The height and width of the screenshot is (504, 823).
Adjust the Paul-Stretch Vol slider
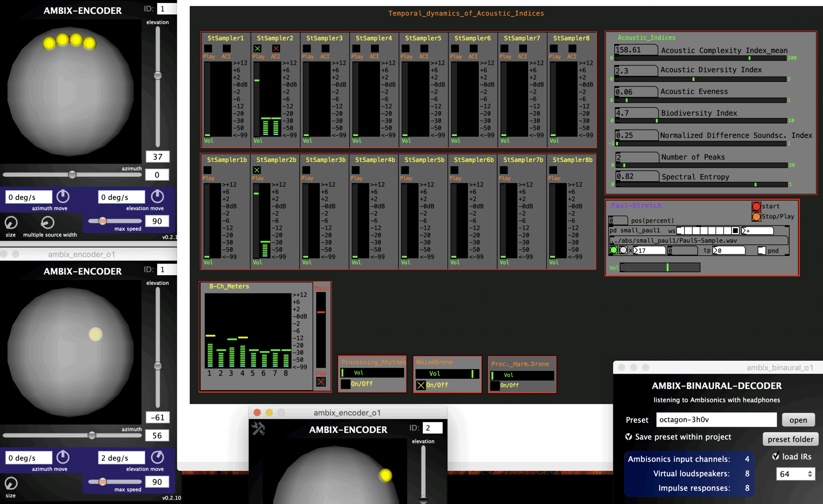coord(660,267)
